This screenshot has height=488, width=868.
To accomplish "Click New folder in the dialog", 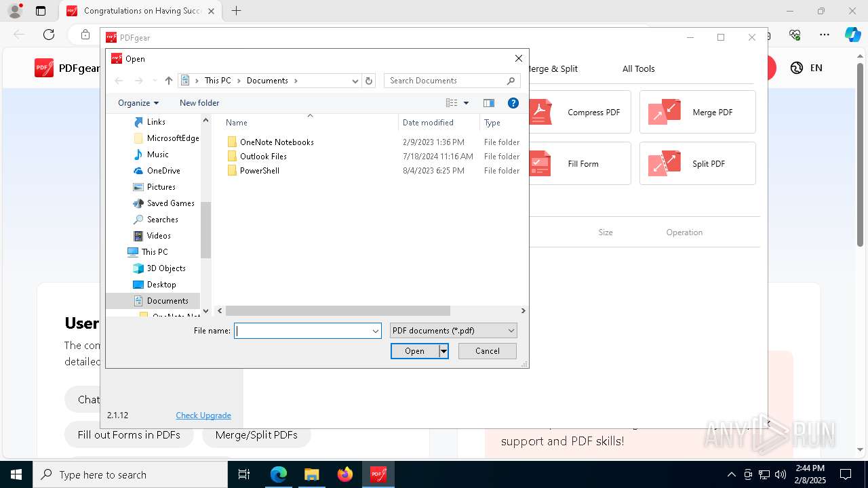I will (199, 103).
